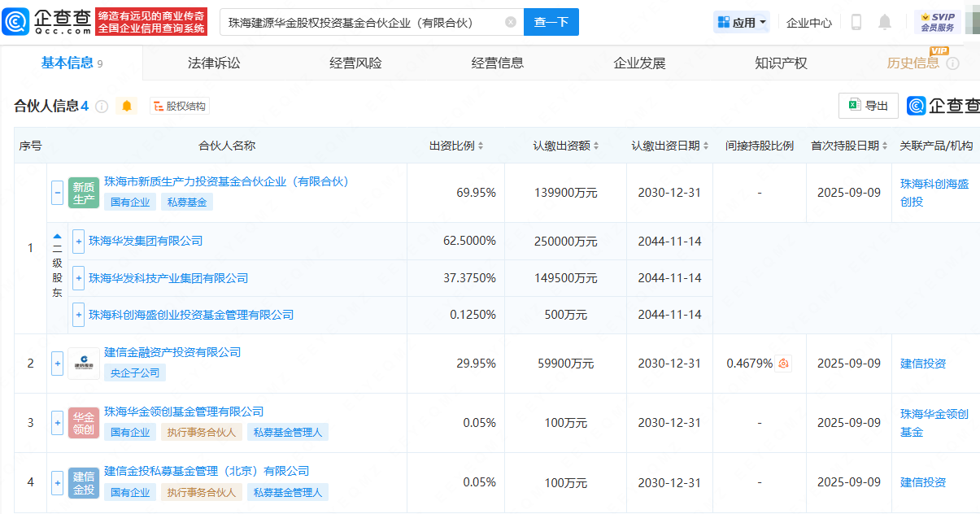Switch to 知识产权 tab
Image resolution: width=980 pixels, height=514 pixels.
781,63
